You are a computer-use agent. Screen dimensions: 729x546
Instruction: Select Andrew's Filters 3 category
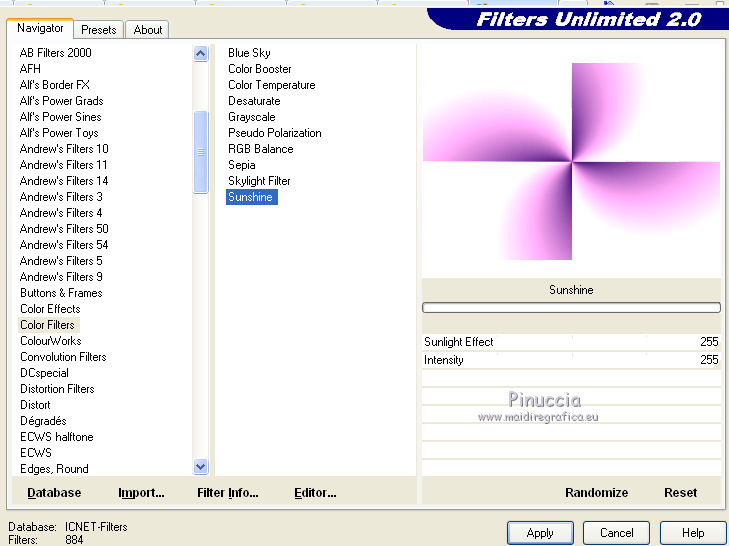[61, 197]
